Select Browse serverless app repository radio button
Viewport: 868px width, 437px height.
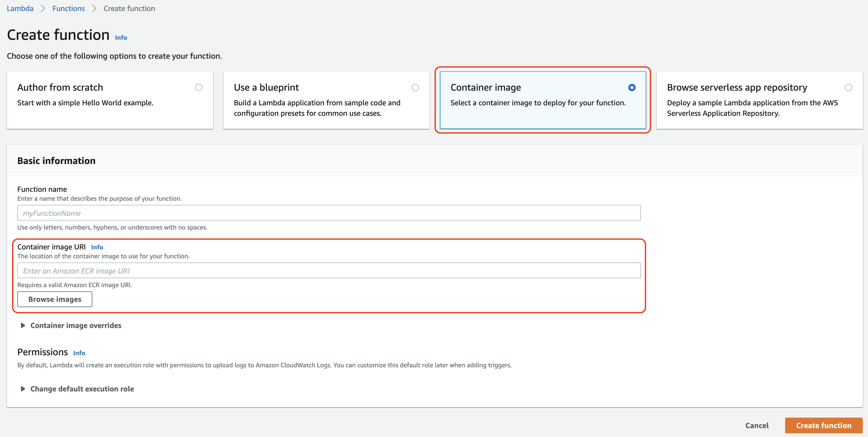coord(848,88)
